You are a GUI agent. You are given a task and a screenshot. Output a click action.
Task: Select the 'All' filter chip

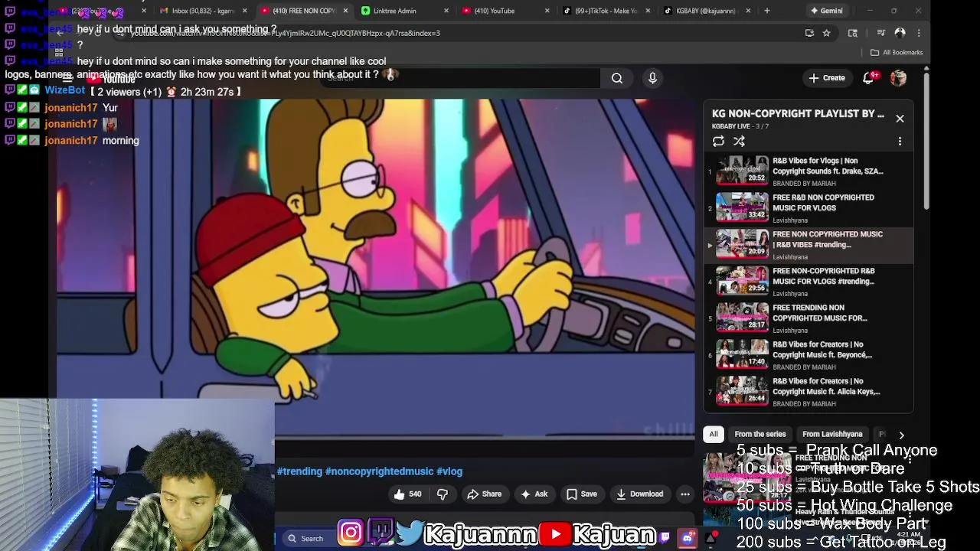coord(714,434)
